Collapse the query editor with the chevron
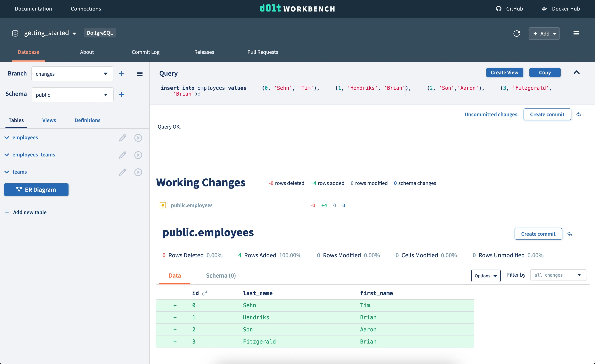This screenshot has height=364, width=595. 577,72
